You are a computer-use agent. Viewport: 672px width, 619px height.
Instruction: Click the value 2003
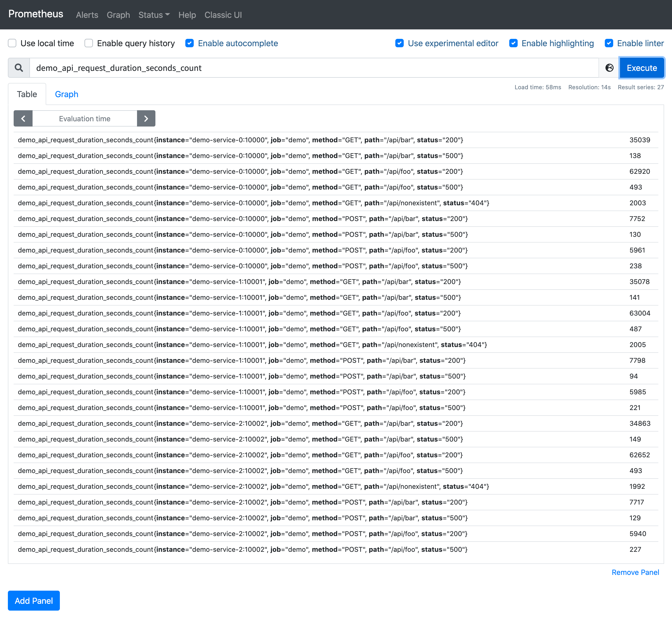point(638,203)
